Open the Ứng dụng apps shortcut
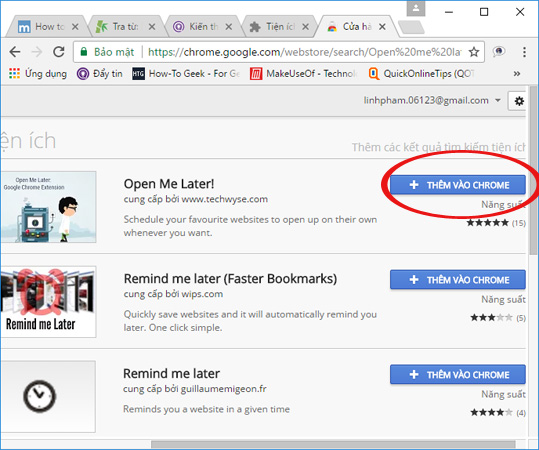The width and height of the screenshot is (539, 450). pyautogui.click(x=38, y=73)
